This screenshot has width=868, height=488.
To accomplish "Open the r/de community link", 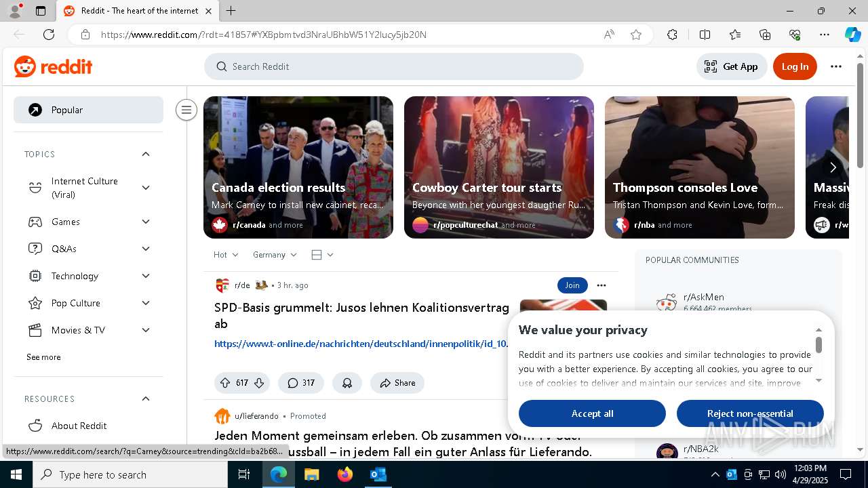I will (x=242, y=285).
